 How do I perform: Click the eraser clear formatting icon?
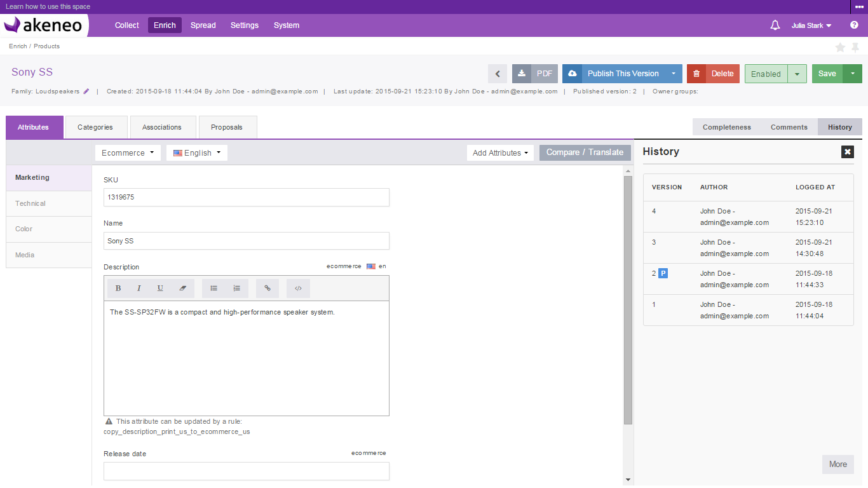tap(182, 288)
